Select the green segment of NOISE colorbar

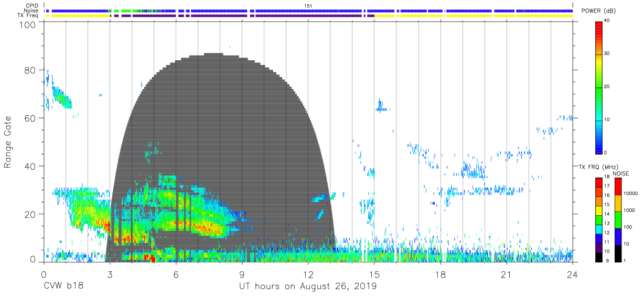618,219
